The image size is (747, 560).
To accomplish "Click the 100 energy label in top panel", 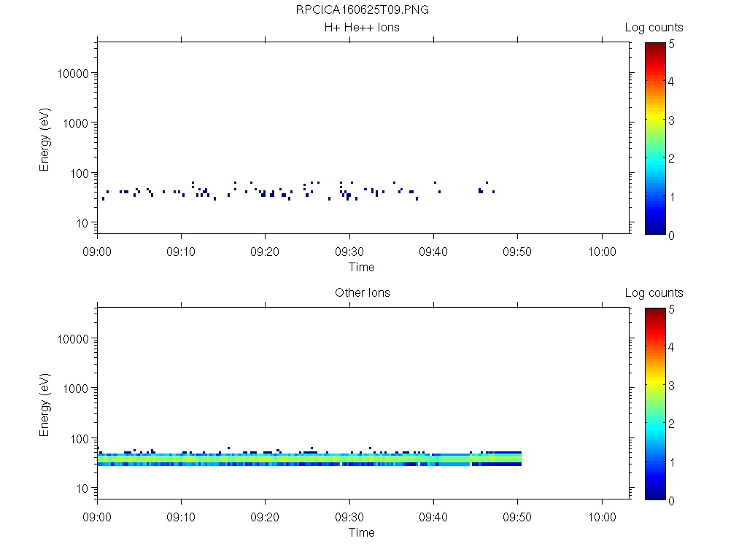I will click(80, 174).
